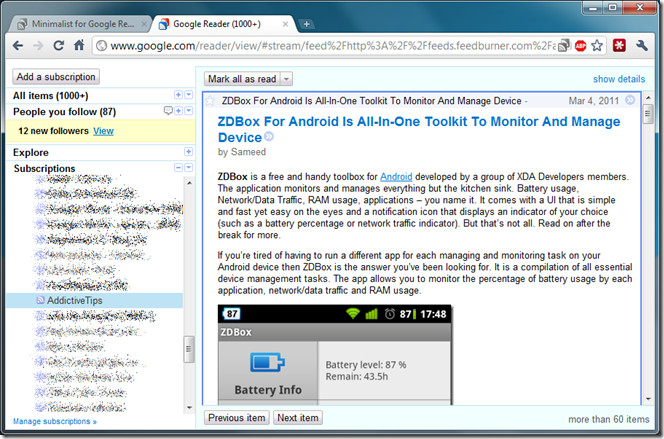This screenshot has height=439, width=664.
Task: Click the site info globe icon in address bar
Action: coord(101,46)
